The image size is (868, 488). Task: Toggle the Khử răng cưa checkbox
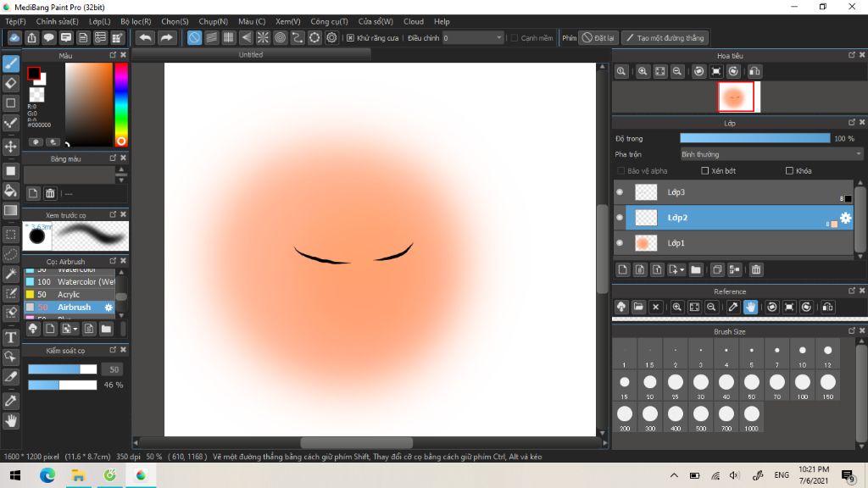point(351,38)
